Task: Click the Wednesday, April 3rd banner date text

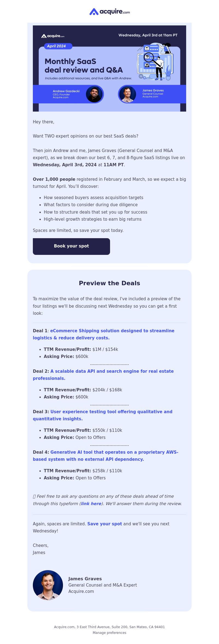Action: 148,35
